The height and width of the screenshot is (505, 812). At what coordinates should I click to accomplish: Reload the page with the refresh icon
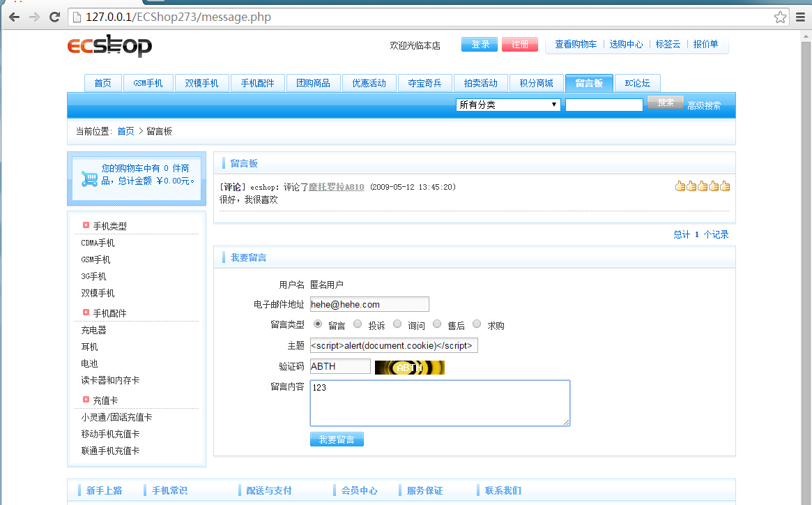click(54, 17)
